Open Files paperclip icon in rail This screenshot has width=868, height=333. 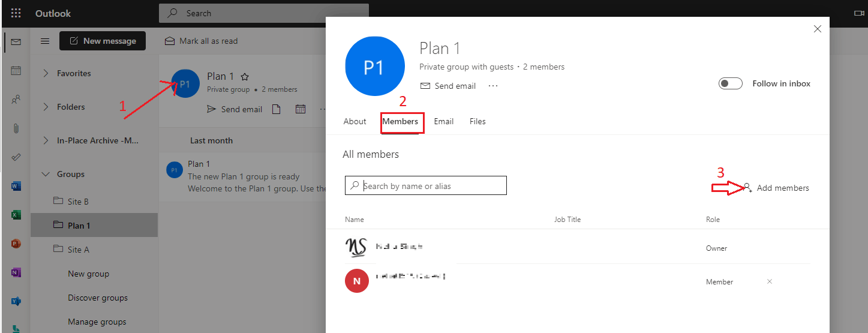16,128
